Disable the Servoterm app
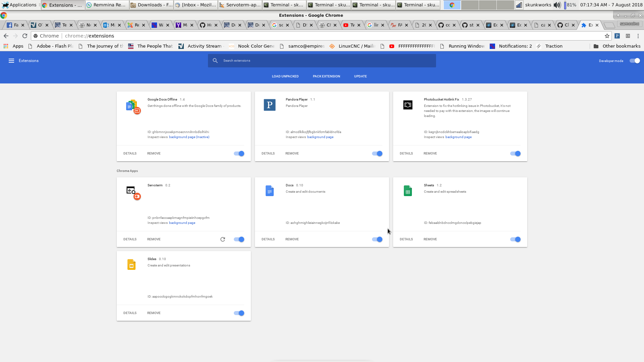Viewport: 644px width, 362px height. [239, 239]
